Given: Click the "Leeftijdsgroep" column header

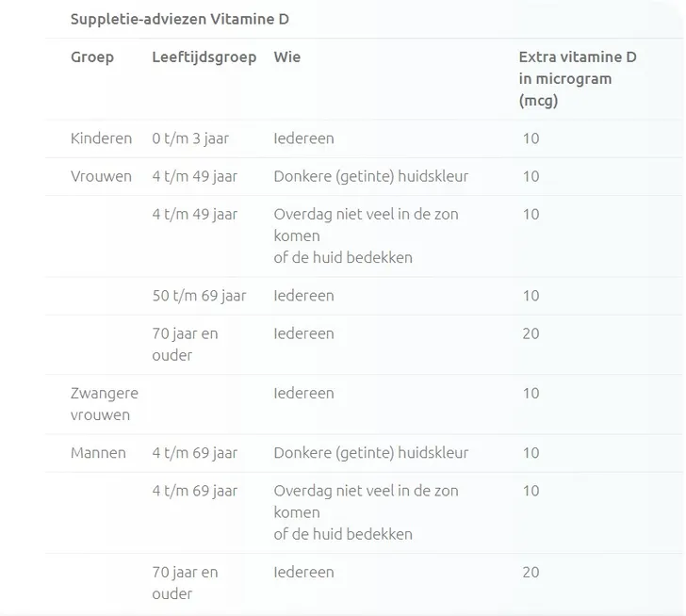Looking at the screenshot, I should (x=204, y=57).
